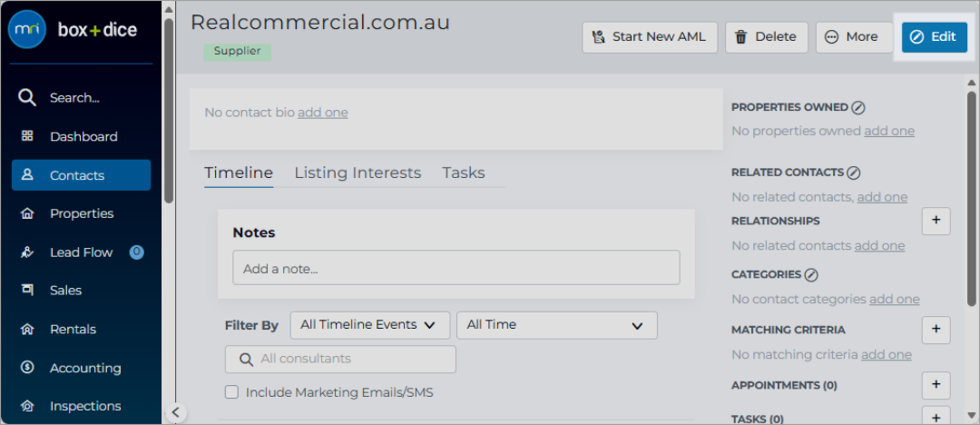Click the blue Edit button
This screenshot has width=980, height=425.
[x=935, y=37]
